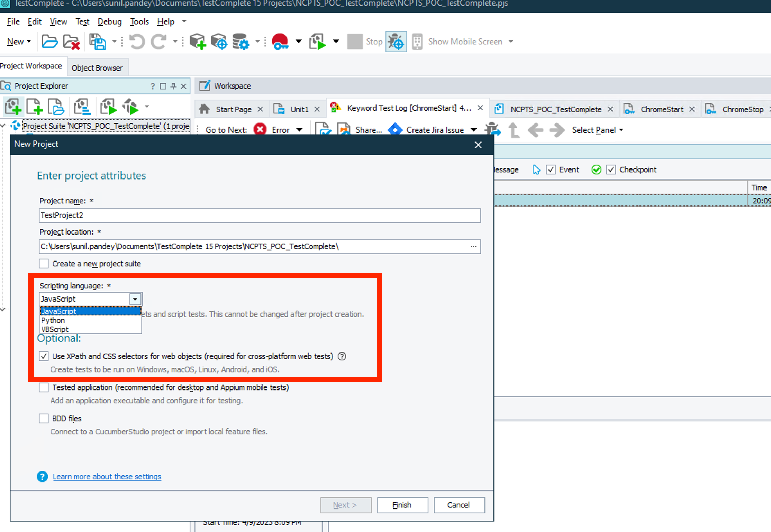Screen dimensions: 771x532
Task: Click the red Record Test icon
Action: tap(280, 42)
